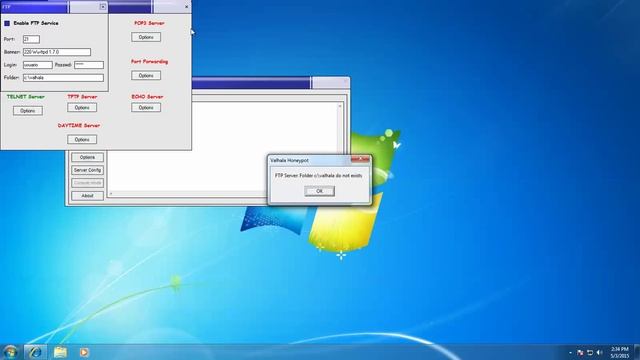The width and height of the screenshot is (640, 360).
Task: Click the volume speaker icon
Action: [600, 352]
